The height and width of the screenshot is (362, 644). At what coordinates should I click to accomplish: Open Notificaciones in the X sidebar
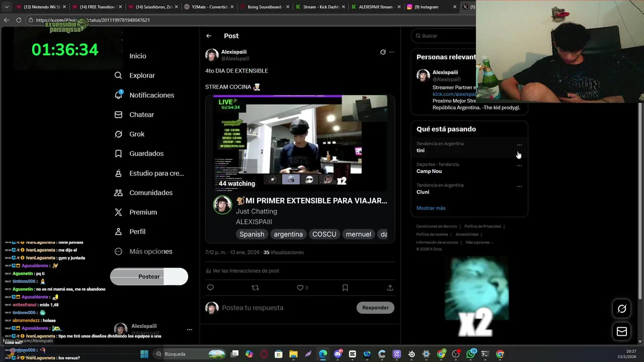[144, 95]
